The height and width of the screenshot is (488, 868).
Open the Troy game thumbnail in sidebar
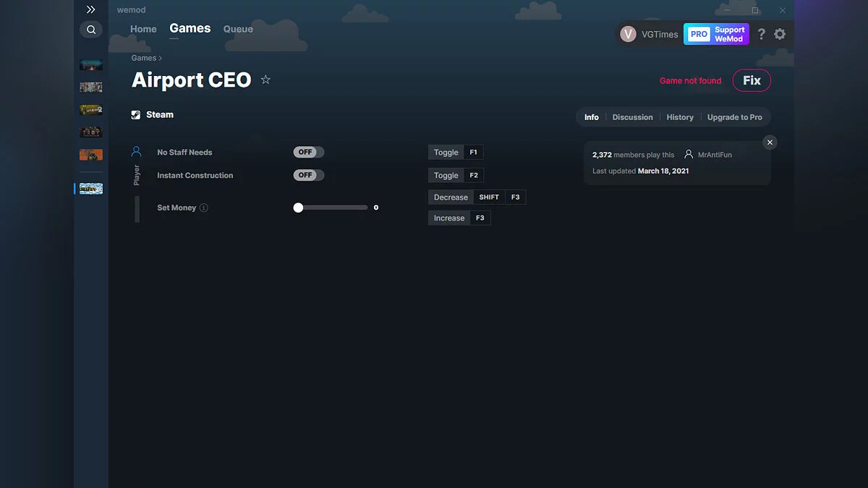(91, 132)
